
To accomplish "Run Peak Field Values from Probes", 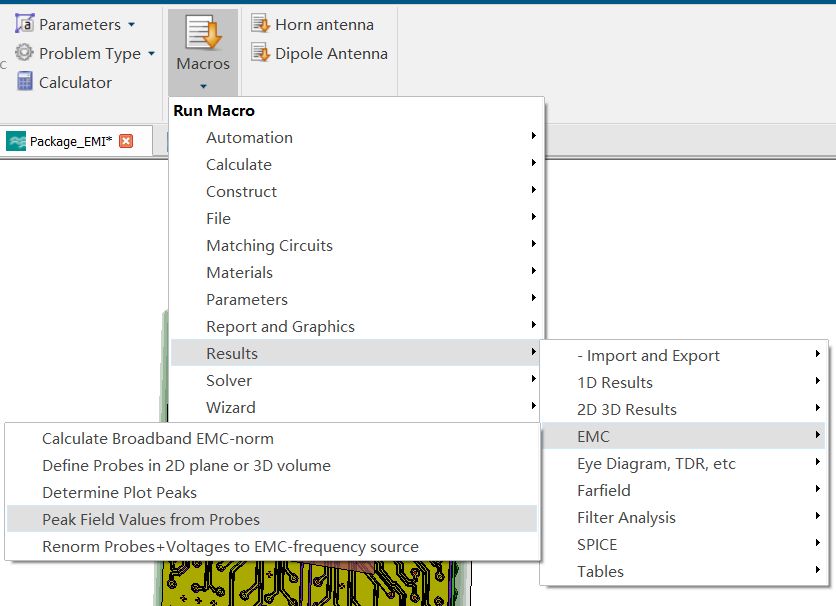I will click(x=272, y=519).
